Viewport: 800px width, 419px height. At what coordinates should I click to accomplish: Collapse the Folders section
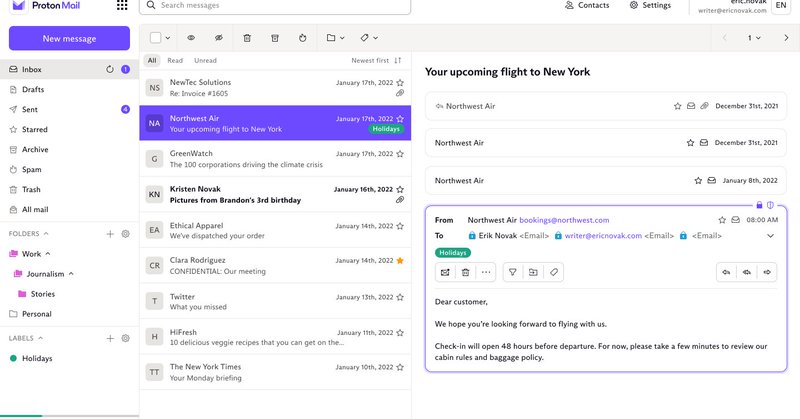pos(46,234)
